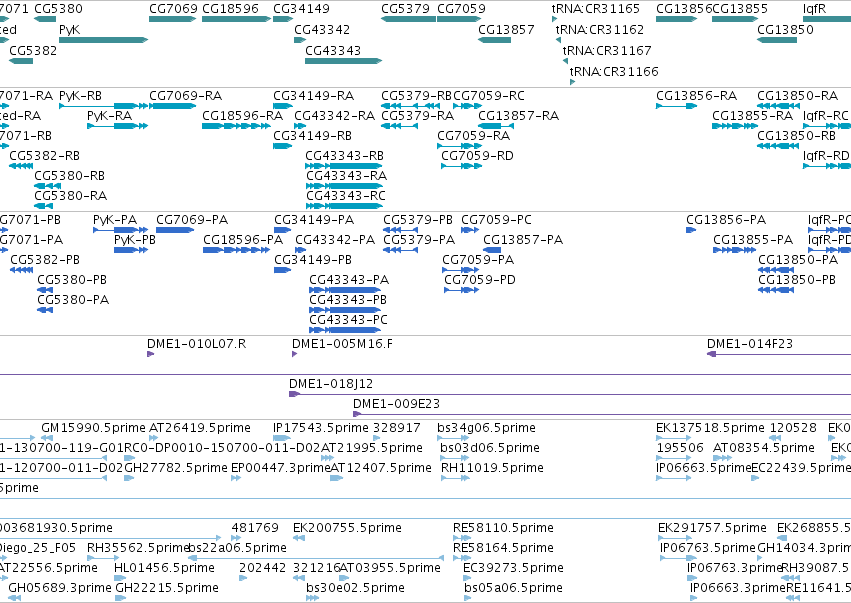Click the CG18596 gene label

point(230,9)
